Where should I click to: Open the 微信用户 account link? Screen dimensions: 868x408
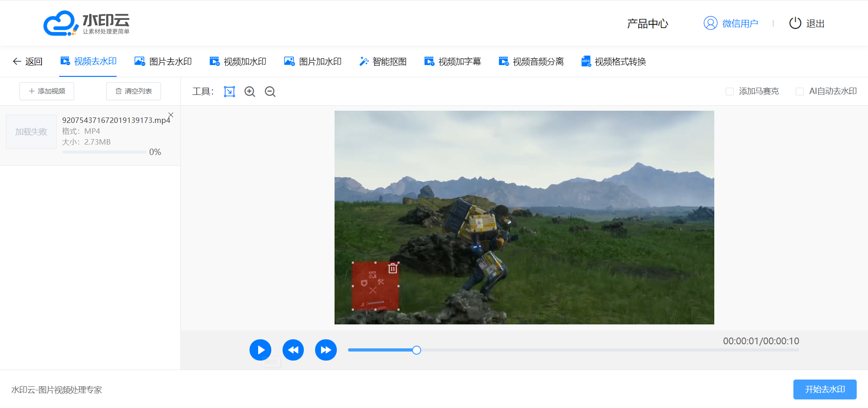pos(740,23)
